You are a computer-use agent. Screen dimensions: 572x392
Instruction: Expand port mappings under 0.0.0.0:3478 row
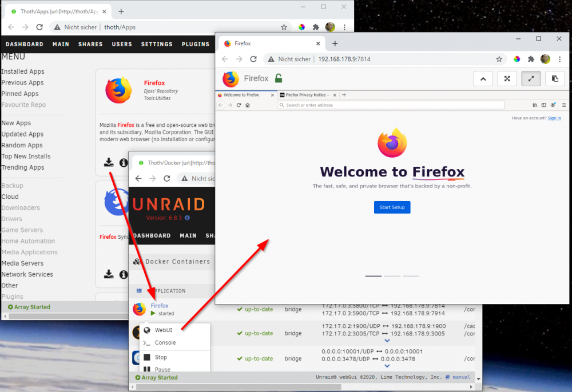click(387, 366)
